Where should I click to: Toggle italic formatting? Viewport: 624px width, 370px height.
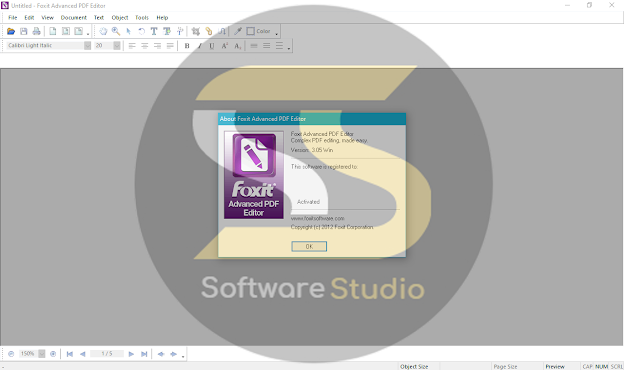pos(199,46)
